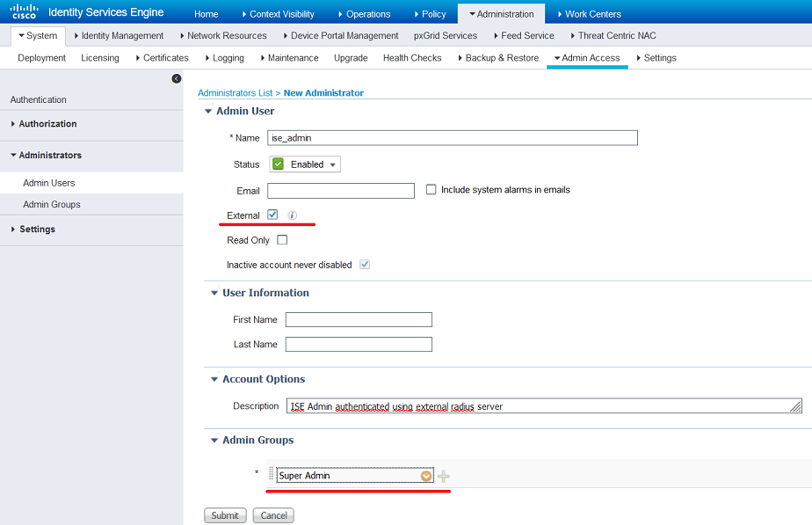Open the Home tab

[207, 14]
